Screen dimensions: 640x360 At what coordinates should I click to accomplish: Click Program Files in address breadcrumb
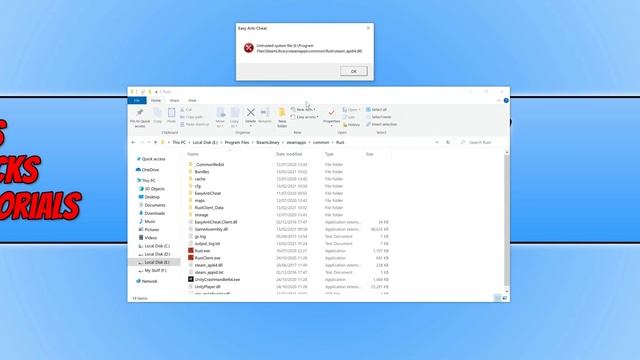pyautogui.click(x=237, y=142)
